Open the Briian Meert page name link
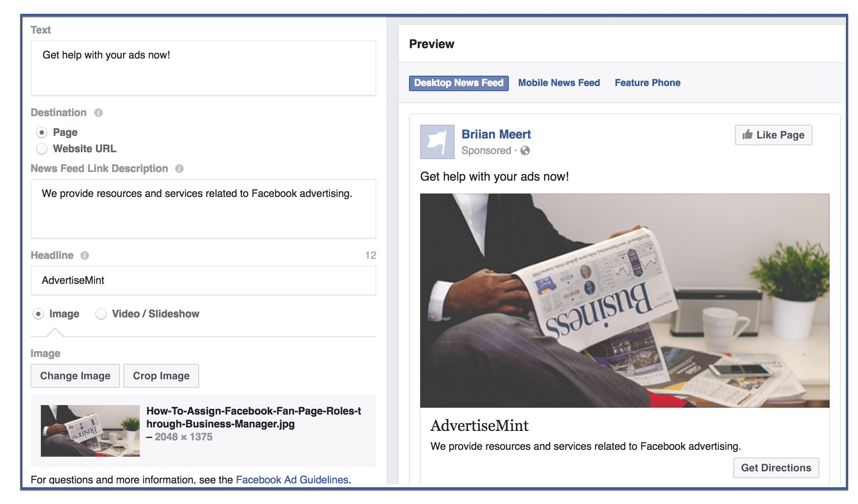 pos(496,134)
